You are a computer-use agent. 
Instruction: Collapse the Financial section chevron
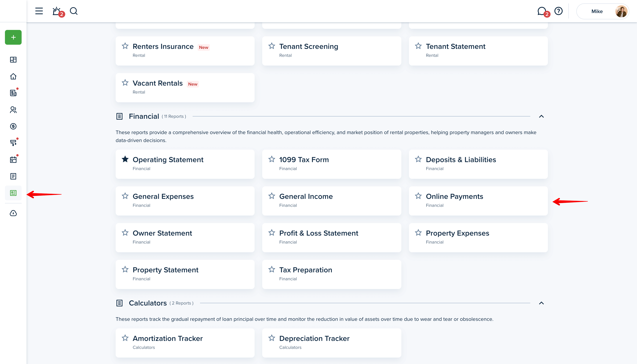pyautogui.click(x=541, y=116)
